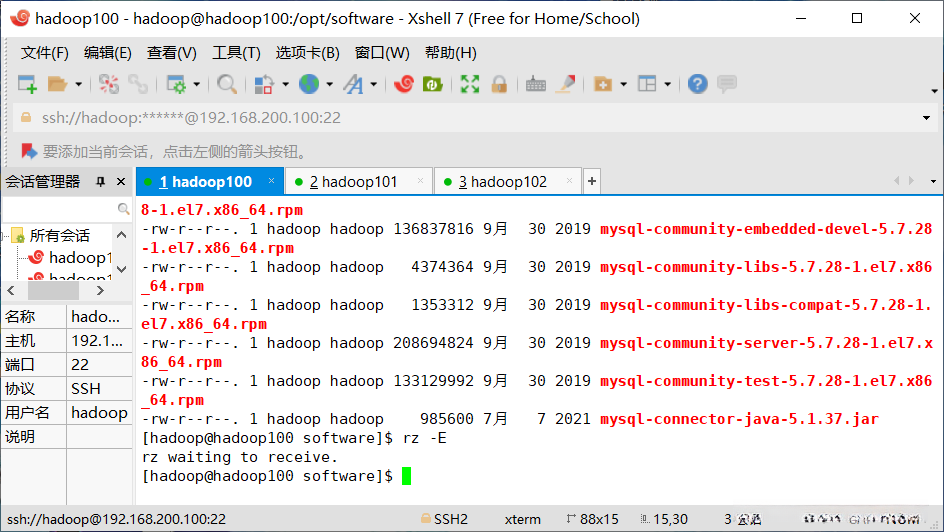Viewport: 944px width, 532px height.
Task: Click the chat bubble feedback icon
Action: pos(727,84)
